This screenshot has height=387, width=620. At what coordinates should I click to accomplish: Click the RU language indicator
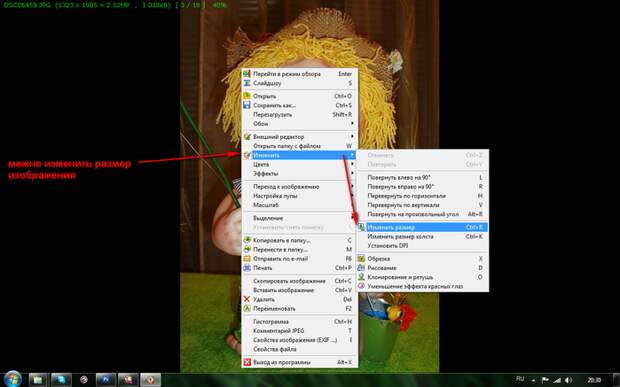click(520, 379)
